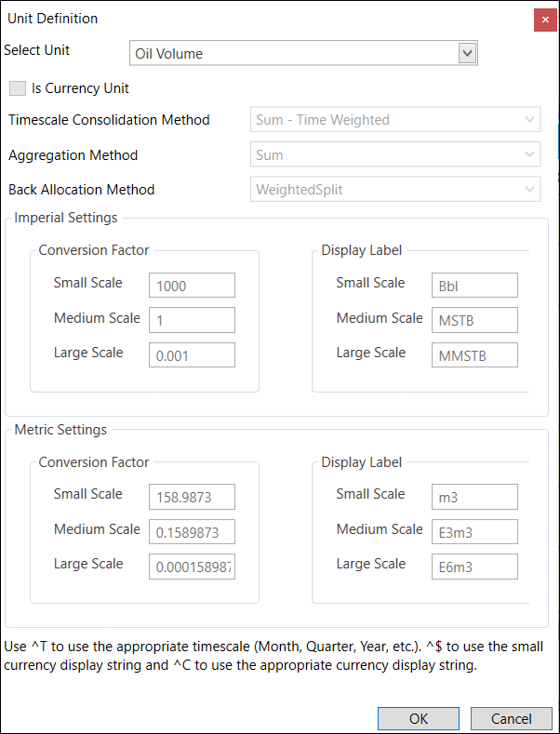Screen dimensions: 560x734
Task: Click the m3 display label field
Action: point(474,497)
